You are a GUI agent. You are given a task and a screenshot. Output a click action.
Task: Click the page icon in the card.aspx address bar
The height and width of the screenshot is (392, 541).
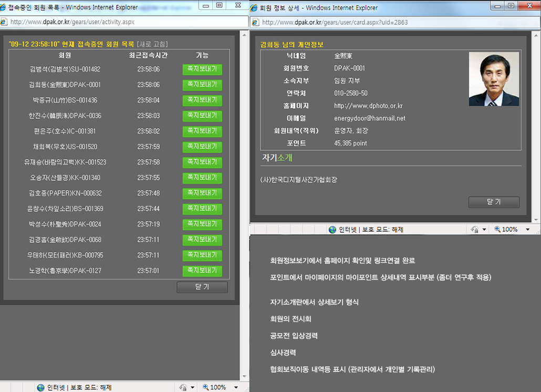pyautogui.click(x=256, y=23)
